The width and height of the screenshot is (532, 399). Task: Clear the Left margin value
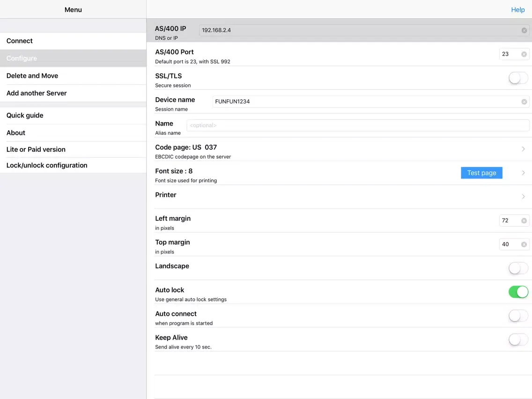click(524, 221)
